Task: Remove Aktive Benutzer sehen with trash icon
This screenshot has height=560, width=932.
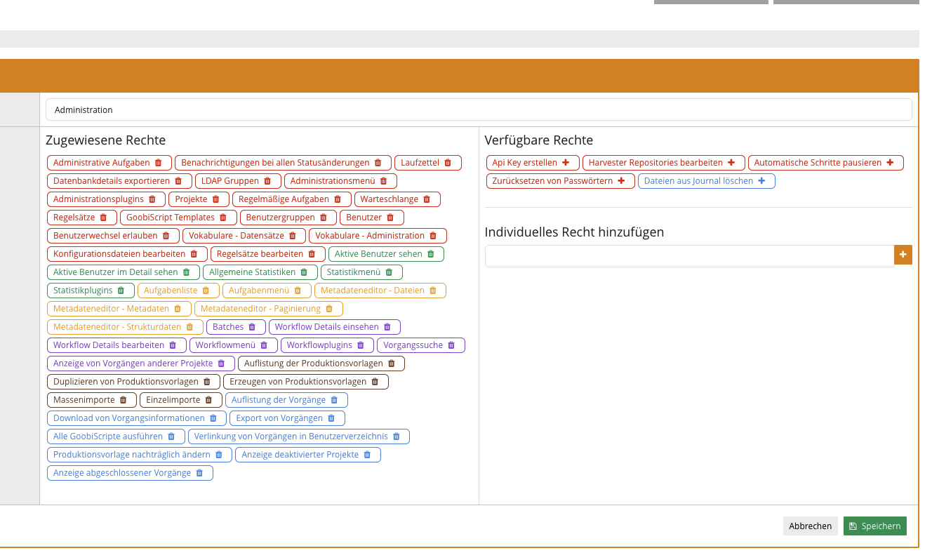Action: (x=431, y=254)
